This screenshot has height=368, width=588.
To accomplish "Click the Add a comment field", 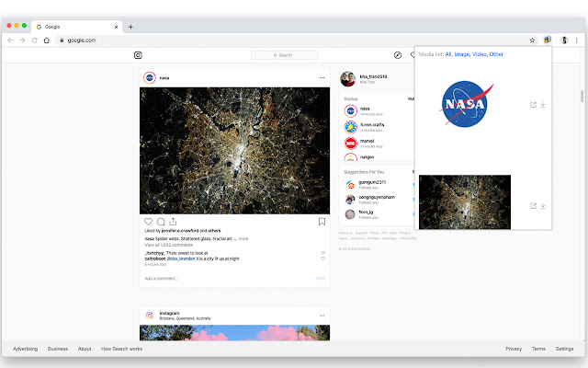I will (229, 279).
